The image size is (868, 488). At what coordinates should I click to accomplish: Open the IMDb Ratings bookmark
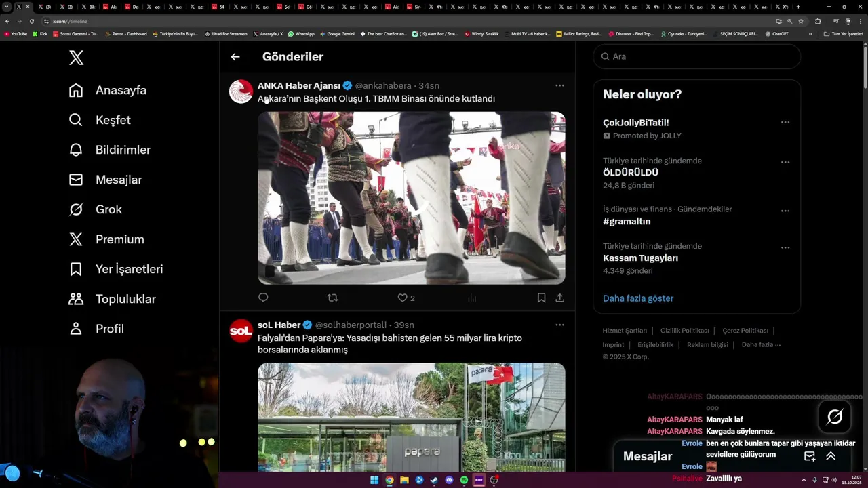pyautogui.click(x=578, y=33)
